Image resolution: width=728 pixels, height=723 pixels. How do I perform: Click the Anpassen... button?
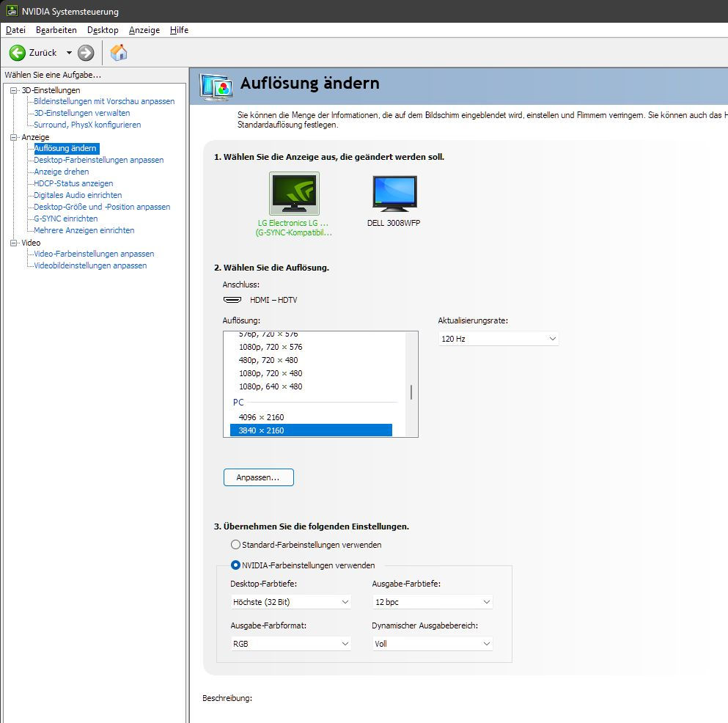pos(259,478)
